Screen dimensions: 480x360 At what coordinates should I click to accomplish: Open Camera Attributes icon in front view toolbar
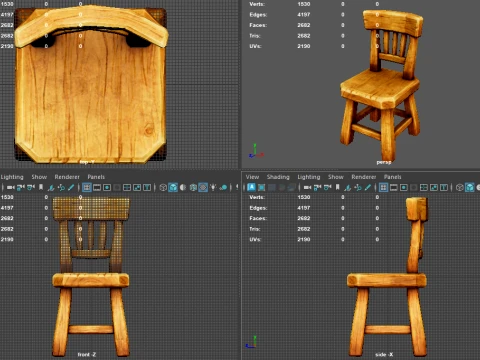point(31,187)
